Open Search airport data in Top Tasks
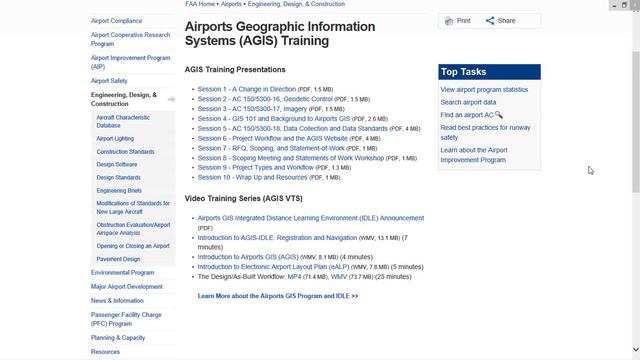This screenshot has width=640, height=360. click(468, 102)
